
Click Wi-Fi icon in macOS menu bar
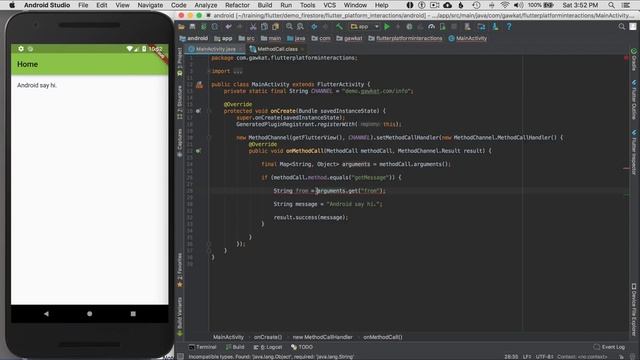point(505,5)
